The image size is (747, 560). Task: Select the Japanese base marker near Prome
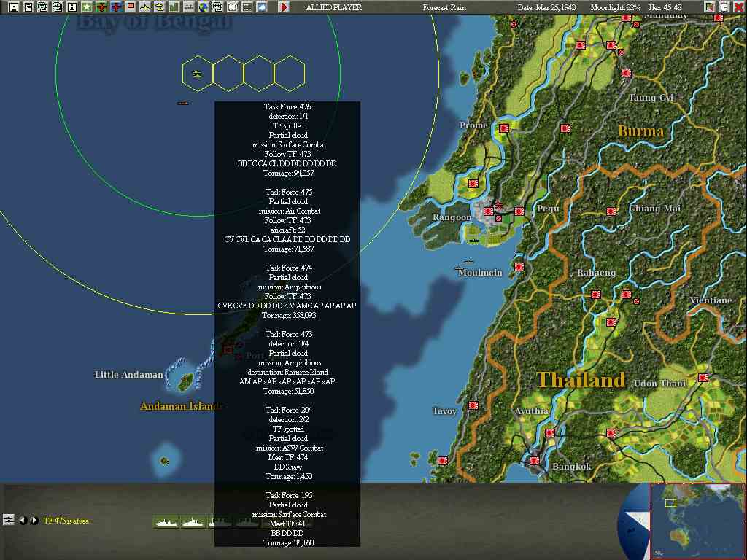click(x=503, y=128)
